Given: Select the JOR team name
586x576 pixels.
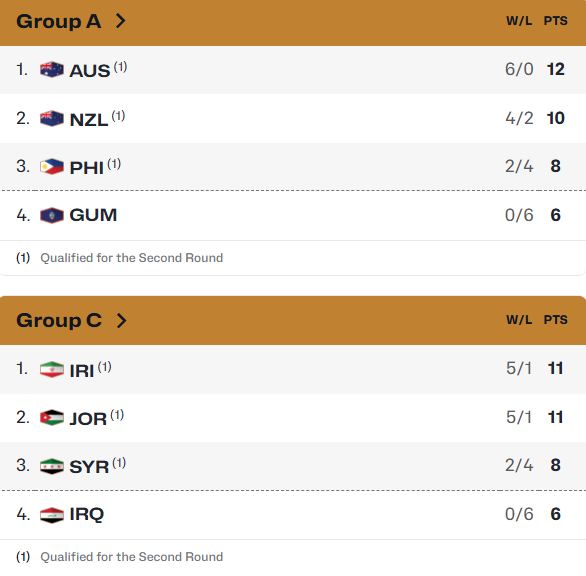Looking at the screenshot, I should (88, 419).
